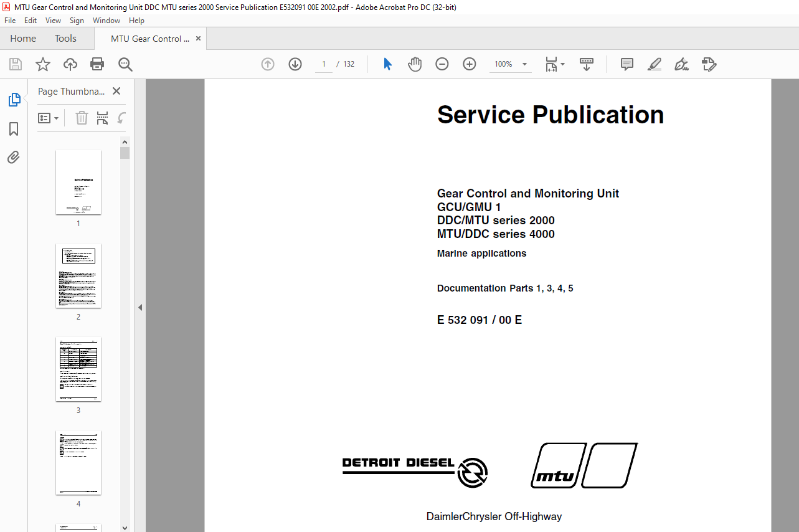The width and height of the screenshot is (799, 532).
Task: Open the Bookmarks panel icon
Action: [x=14, y=129]
